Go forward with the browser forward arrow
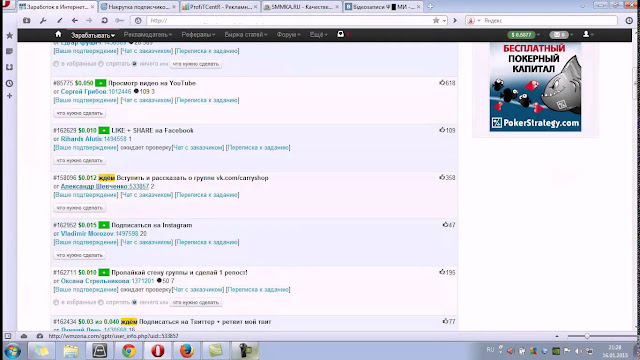The image size is (640, 360). click(89, 20)
